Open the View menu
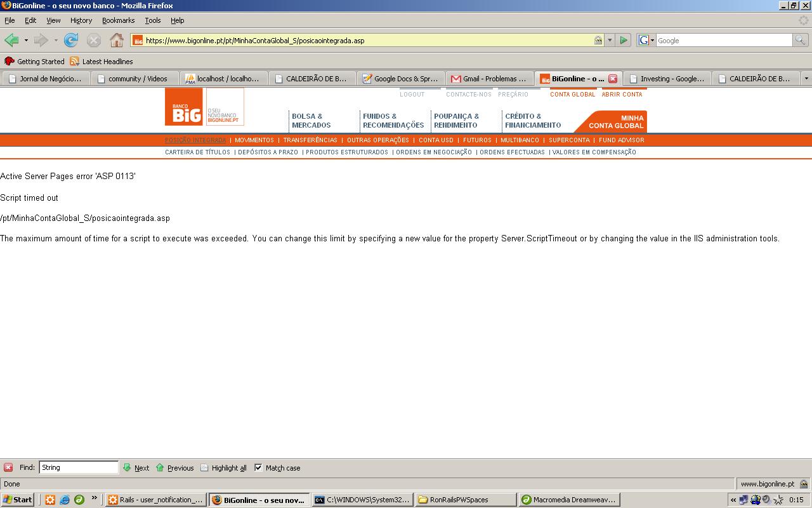This screenshot has height=508, width=812. pyautogui.click(x=53, y=20)
